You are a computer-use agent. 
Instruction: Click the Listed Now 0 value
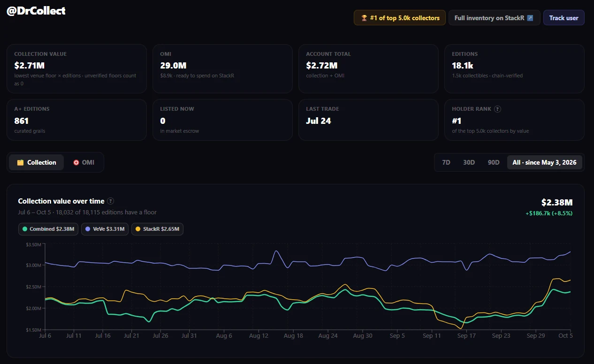click(162, 121)
